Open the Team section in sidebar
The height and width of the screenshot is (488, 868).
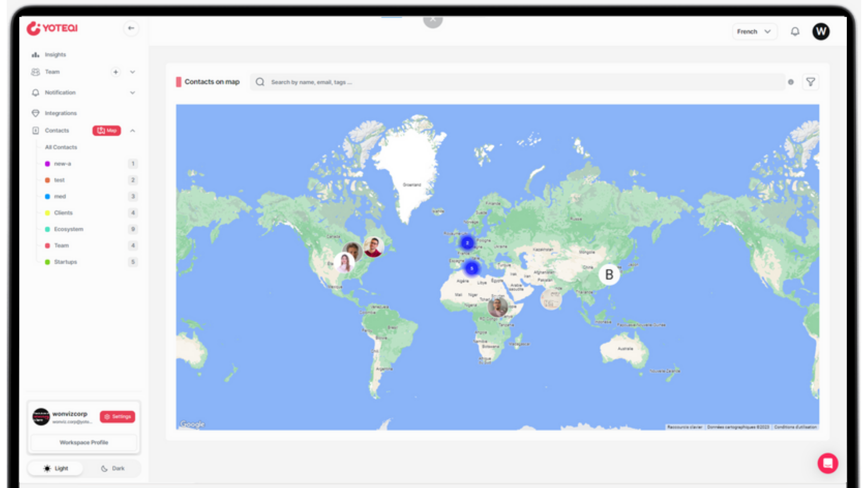pos(52,72)
